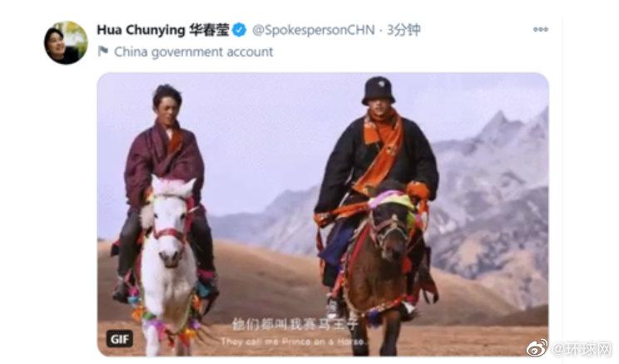Open the three-dot more options menu
This screenshot has width=619, height=364.
[541, 29]
